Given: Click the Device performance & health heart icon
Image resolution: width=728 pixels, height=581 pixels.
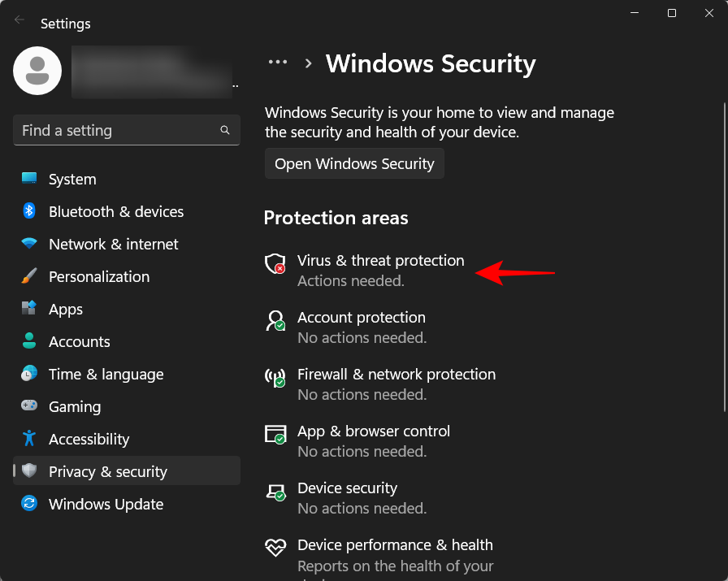Looking at the screenshot, I should pyautogui.click(x=275, y=548).
